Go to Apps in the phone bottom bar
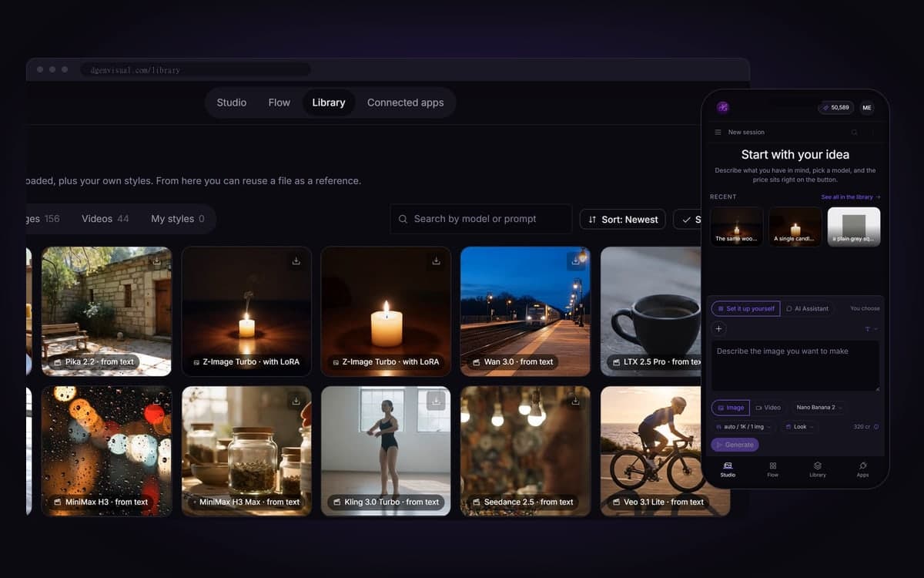 [862, 470]
